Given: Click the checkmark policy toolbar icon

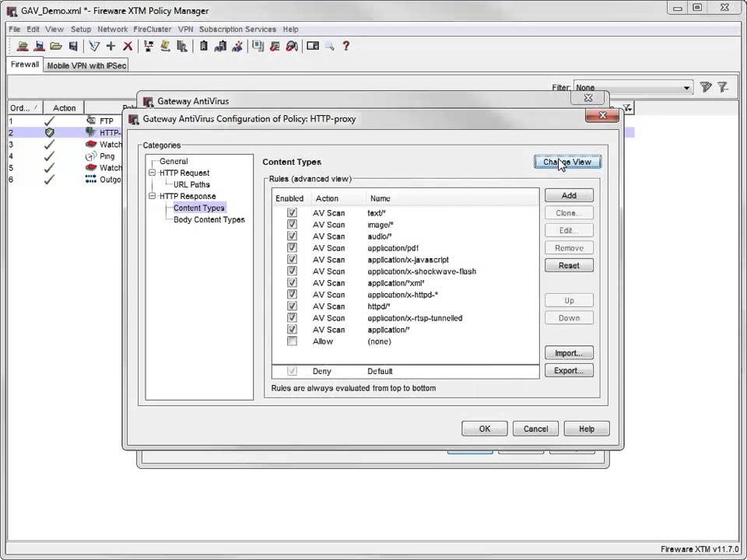Looking at the screenshot, I should click(94, 46).
